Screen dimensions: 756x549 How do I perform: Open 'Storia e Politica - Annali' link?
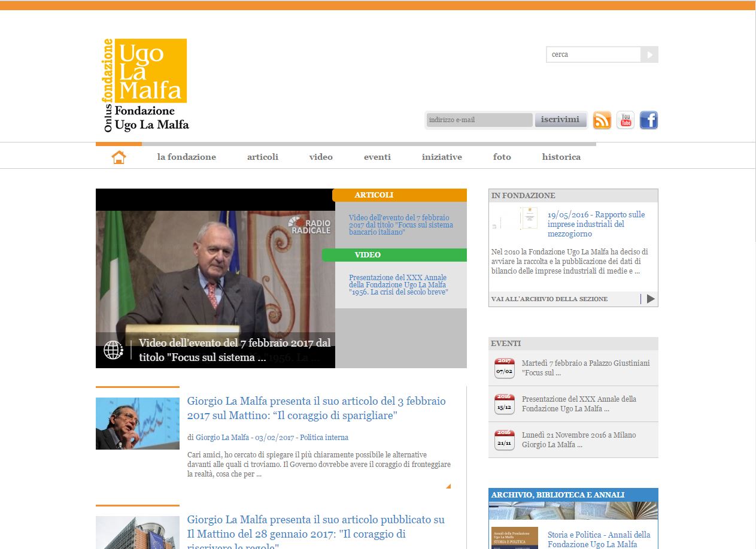tap(599, 539)
